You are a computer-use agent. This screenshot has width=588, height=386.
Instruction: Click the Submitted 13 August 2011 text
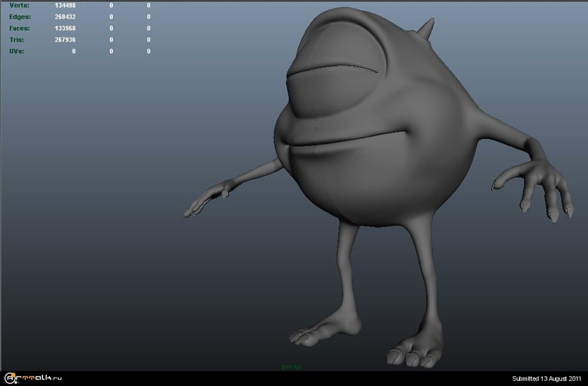546,378
